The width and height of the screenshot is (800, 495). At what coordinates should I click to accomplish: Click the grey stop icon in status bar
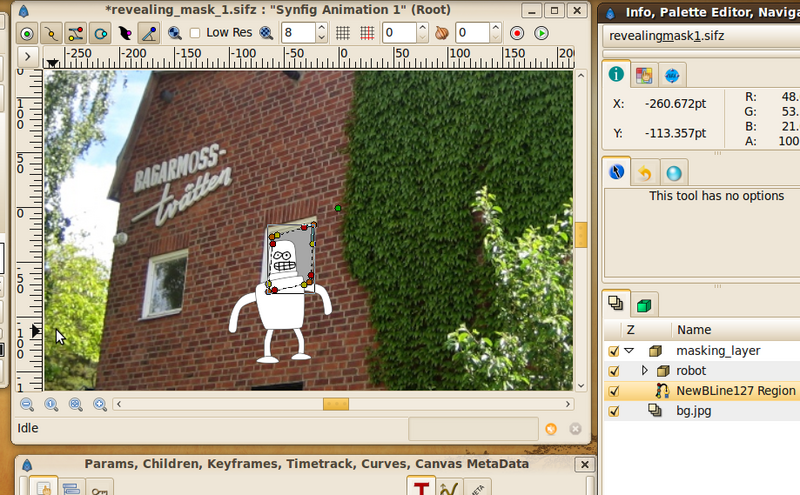pyautogui.click(x=576, y=429)
